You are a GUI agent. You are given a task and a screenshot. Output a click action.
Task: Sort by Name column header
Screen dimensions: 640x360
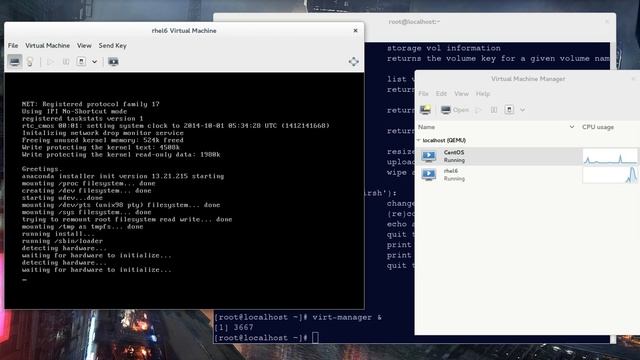pyautogui.click(x=497, y=127)
